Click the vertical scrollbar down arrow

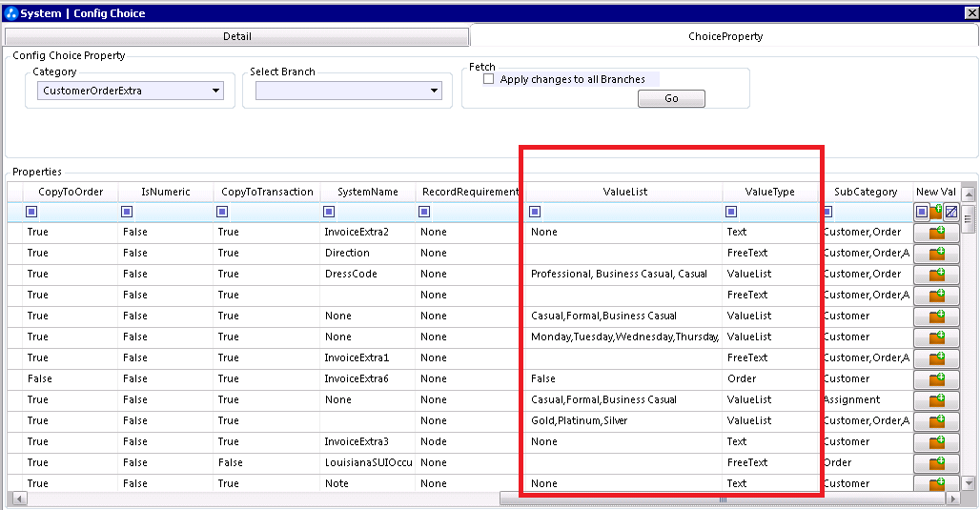[969, 483]
